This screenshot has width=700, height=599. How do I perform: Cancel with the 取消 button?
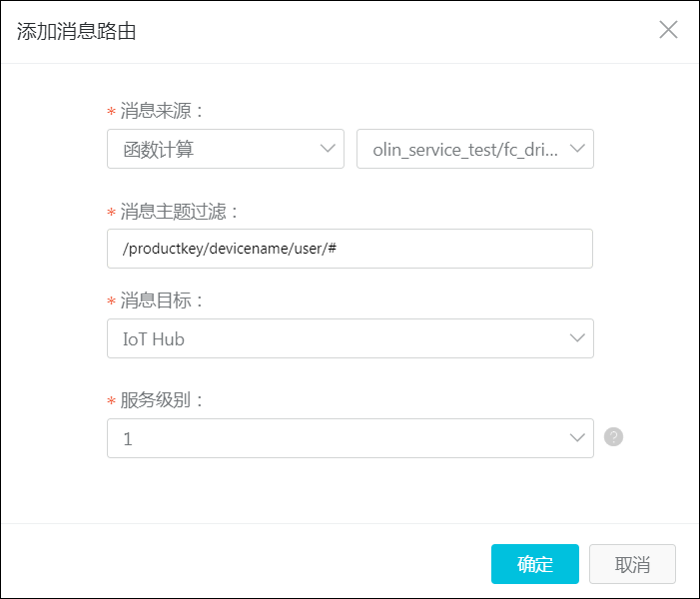[x=632, y=564]
